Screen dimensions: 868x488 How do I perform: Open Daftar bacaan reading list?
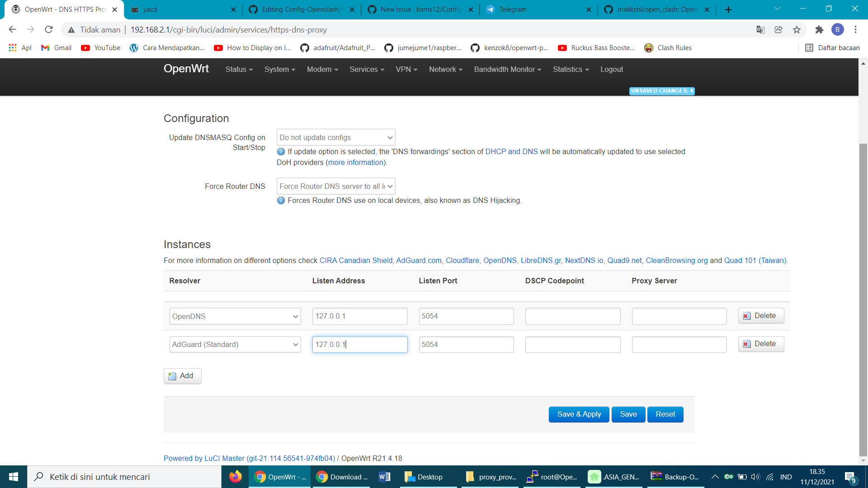pyautogui.click(x=832, y=48)
